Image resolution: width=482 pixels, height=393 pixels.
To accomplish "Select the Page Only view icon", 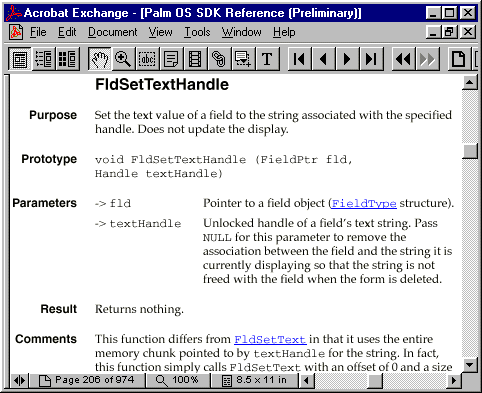I will click(x=20, y=59).
